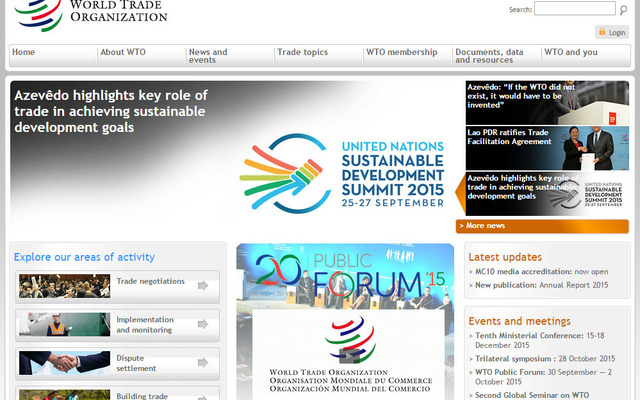Viewport: 640px width, 400px height.
Task: Open the Tenth Ministerial Conference event link
Action: [x=540, y=340]
